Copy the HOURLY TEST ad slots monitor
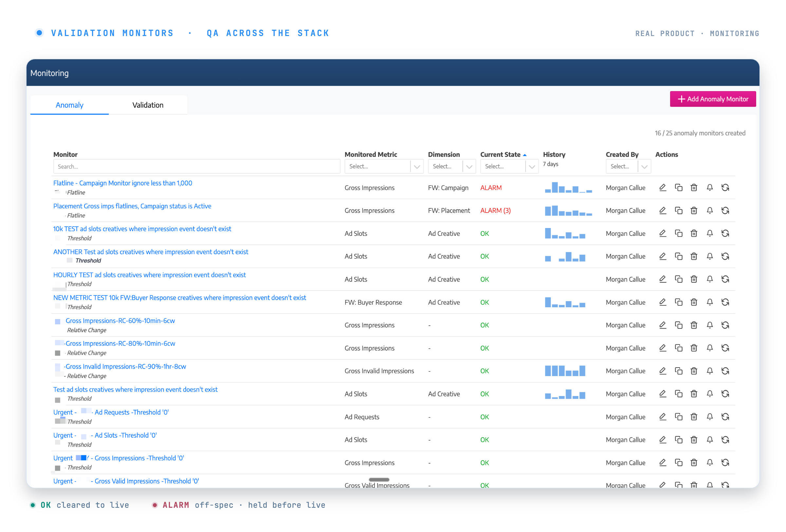 tap(679, 279)
